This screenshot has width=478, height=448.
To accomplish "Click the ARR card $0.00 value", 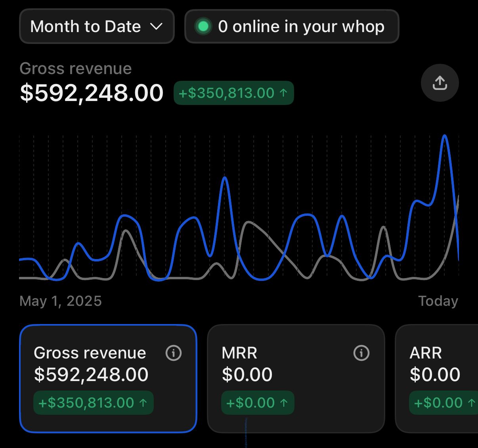I will (x=435, y=374).
